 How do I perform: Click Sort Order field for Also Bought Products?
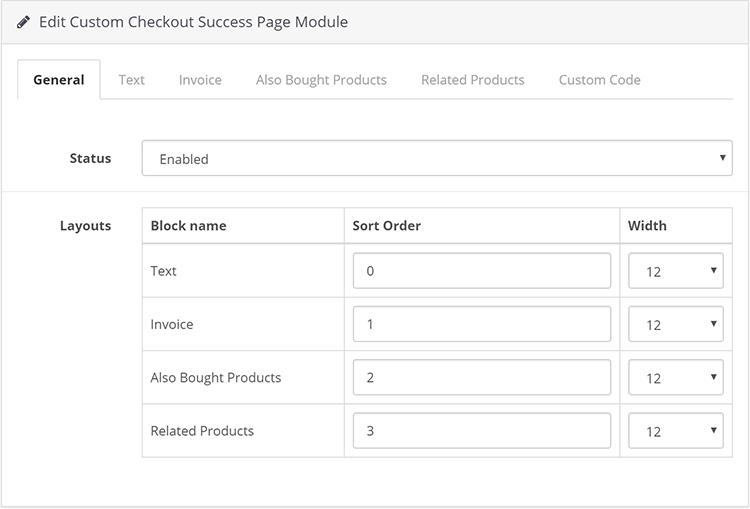click(482, 377)
